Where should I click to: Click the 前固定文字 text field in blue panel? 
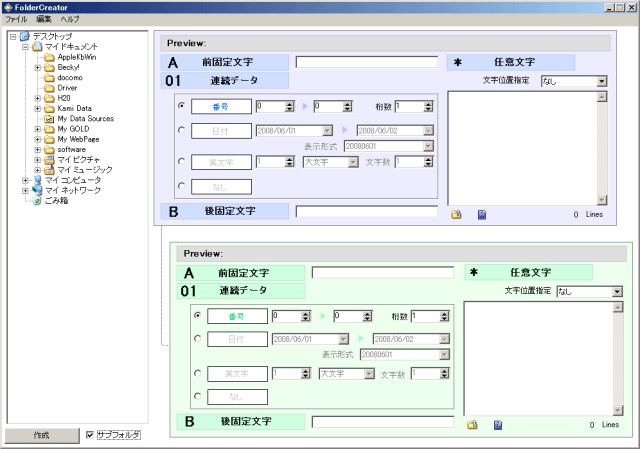(x=366, y=62)
